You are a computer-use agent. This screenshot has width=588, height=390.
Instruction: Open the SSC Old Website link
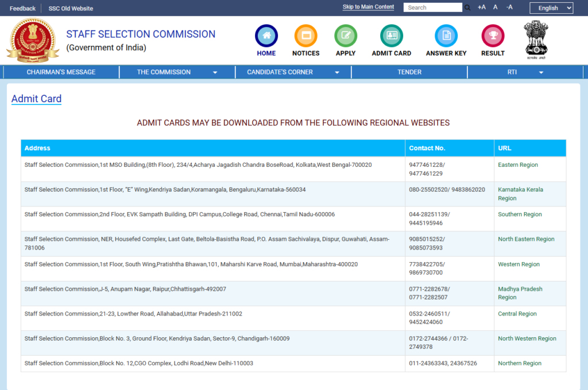coord(71,8)
